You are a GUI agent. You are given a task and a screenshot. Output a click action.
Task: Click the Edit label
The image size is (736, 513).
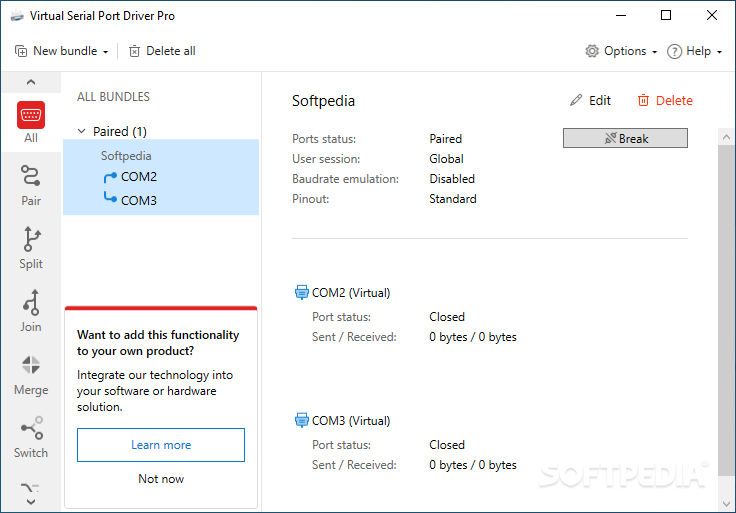(x=600, y=100)
